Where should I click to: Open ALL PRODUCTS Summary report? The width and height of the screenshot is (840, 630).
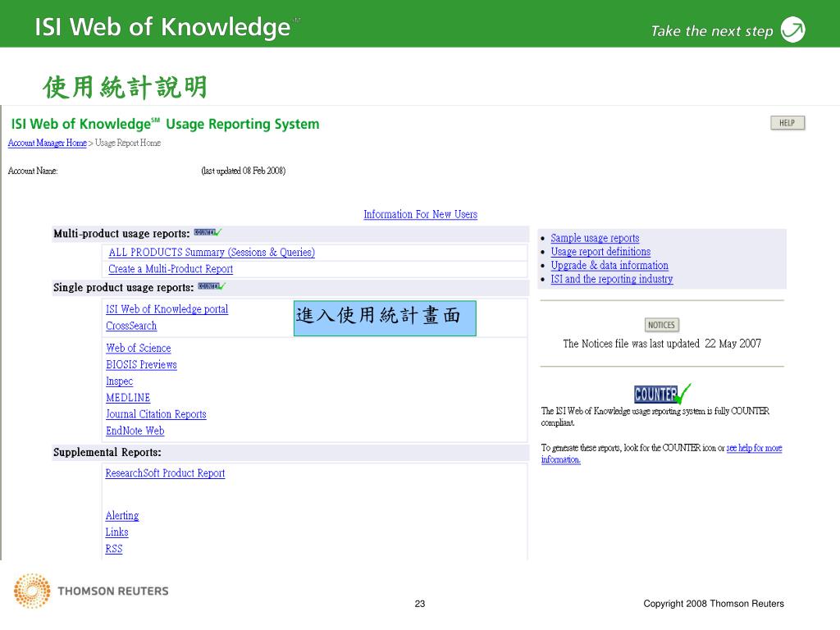tap(212, 253)
